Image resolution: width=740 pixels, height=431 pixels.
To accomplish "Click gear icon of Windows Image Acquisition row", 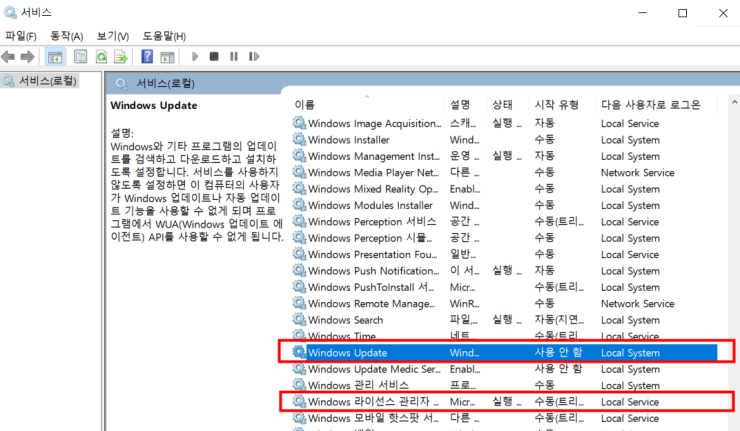I will (x=299, y=123).
